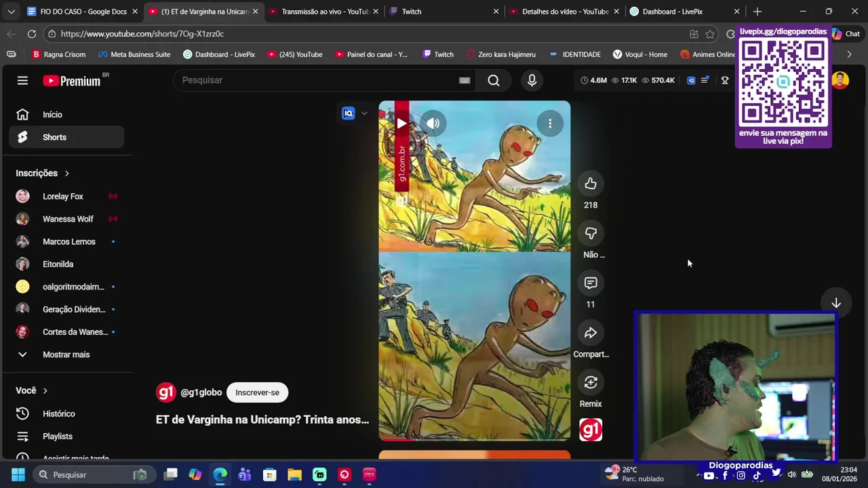
Task: Open Playlists in sidebar
Action: pos(66,436)
